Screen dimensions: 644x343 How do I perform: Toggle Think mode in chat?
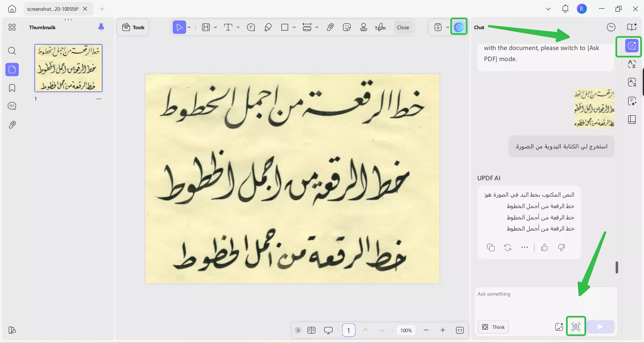[493, 327]
